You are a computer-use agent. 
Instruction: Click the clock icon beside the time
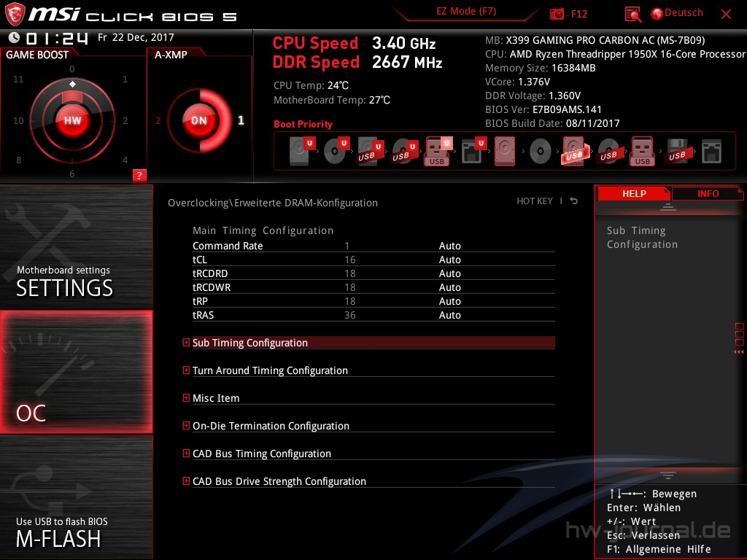coord(15,37)
